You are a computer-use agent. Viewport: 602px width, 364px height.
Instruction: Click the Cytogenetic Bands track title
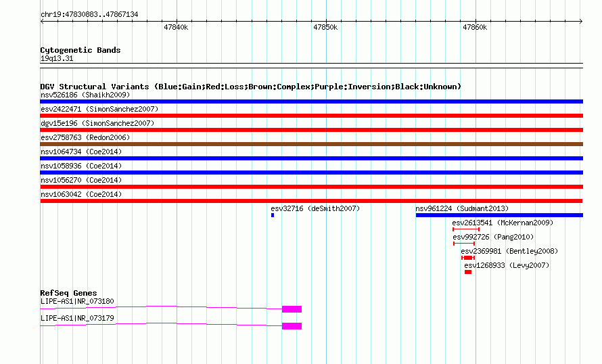pyautogui.click(x=80, y=50)
